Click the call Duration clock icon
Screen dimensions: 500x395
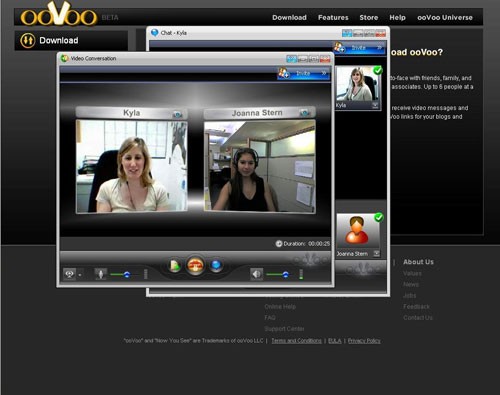coord(279,244)
